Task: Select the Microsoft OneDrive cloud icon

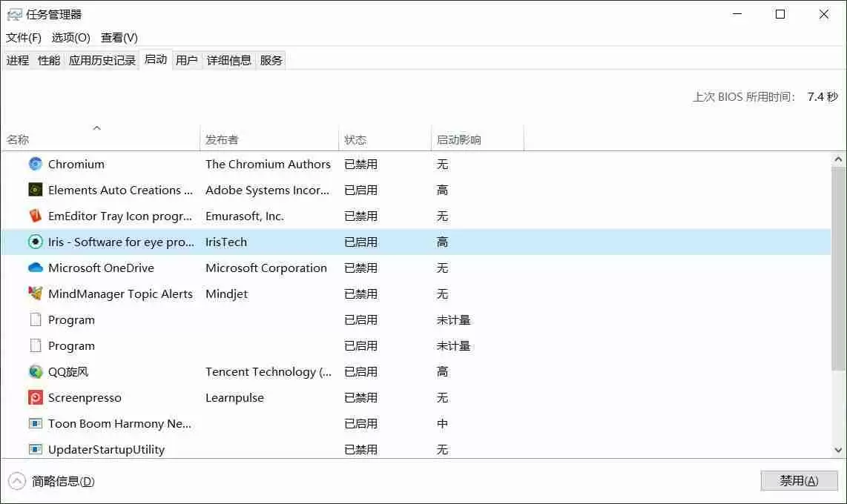Action: pos(35,268)
